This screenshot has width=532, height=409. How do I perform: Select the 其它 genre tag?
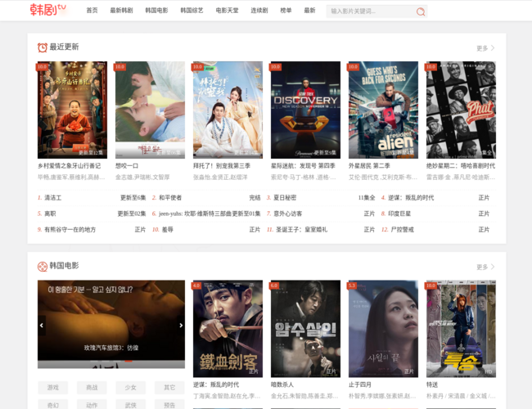click(x=169, y=388)
